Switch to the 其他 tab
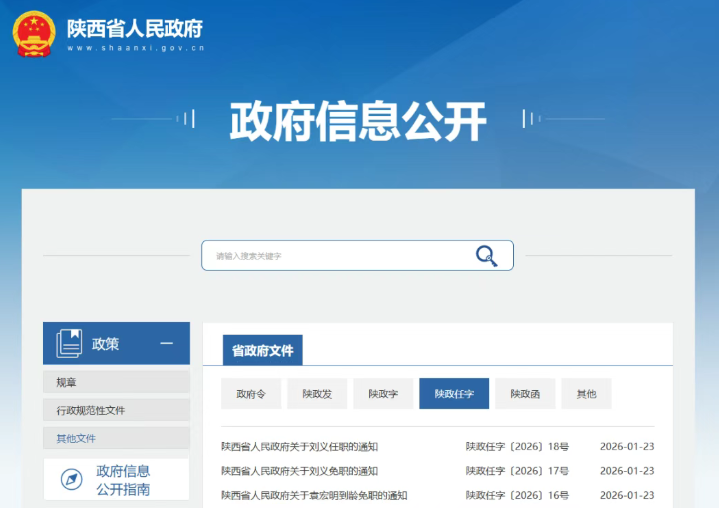719x508 pixels. [x=586, y=394]
